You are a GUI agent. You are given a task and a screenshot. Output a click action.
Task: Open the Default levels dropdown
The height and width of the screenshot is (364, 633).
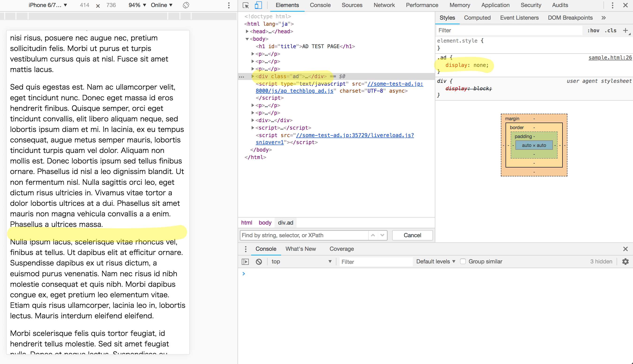point(436,262)
